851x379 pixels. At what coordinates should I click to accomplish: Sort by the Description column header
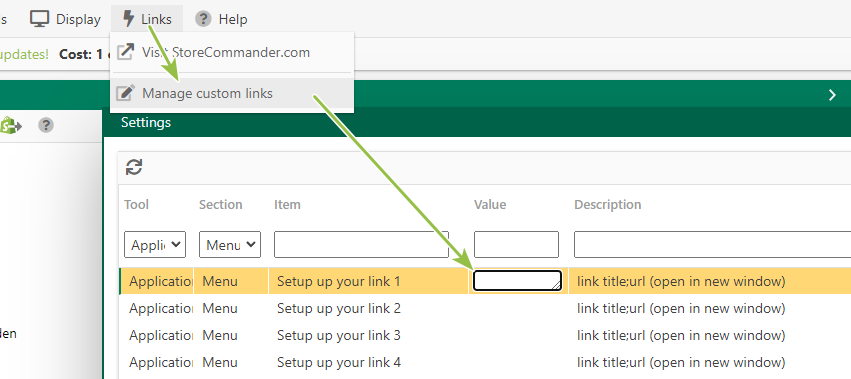tap(607, 205)
